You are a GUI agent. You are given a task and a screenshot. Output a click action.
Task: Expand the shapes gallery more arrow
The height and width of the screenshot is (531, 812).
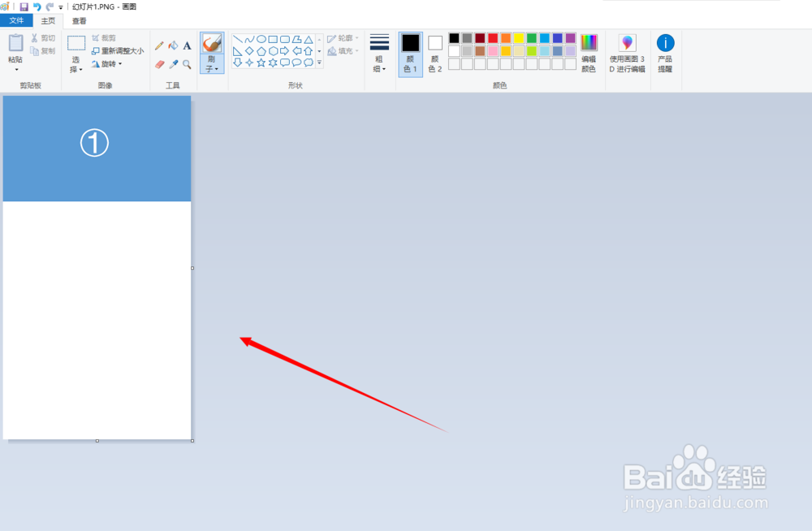(319, 63)
